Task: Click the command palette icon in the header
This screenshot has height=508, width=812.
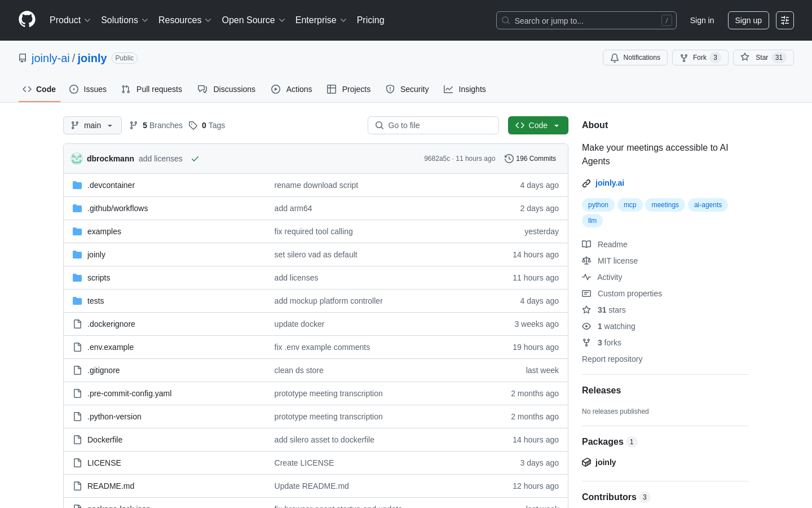Action: [785, 20]
